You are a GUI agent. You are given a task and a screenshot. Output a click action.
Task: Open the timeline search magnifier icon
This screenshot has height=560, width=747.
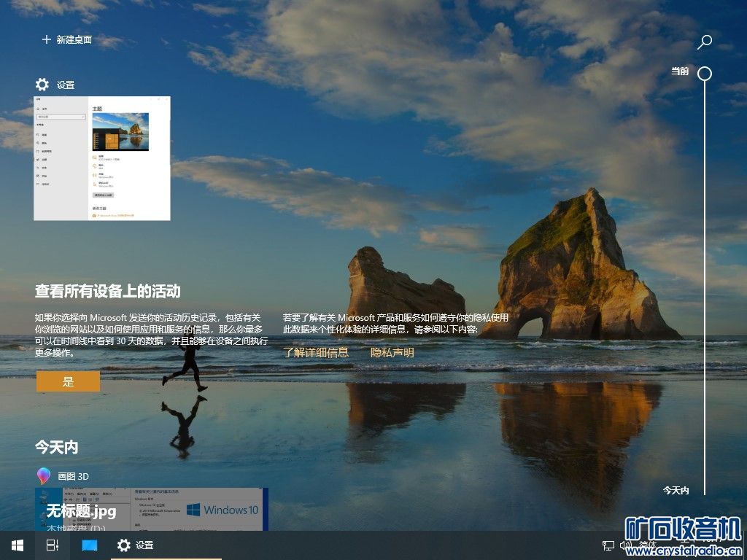(704, 42)
